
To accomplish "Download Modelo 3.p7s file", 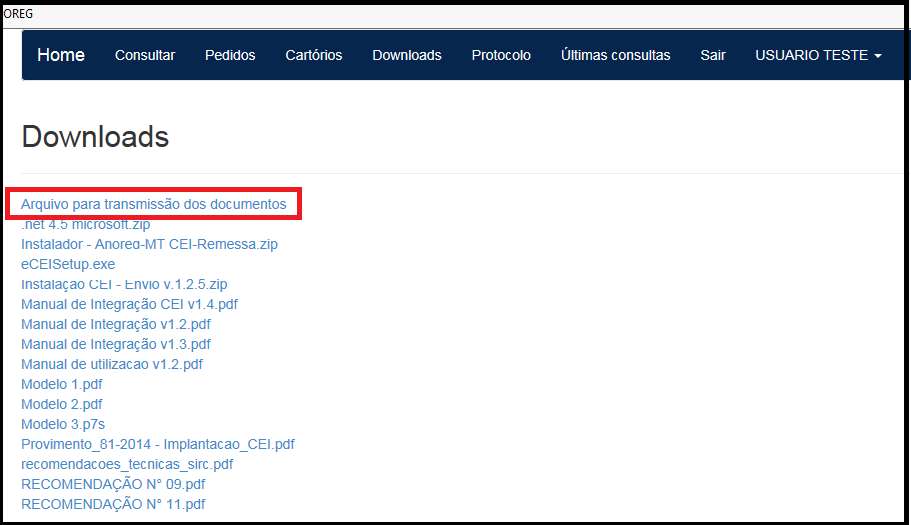I will pos(63,425).
